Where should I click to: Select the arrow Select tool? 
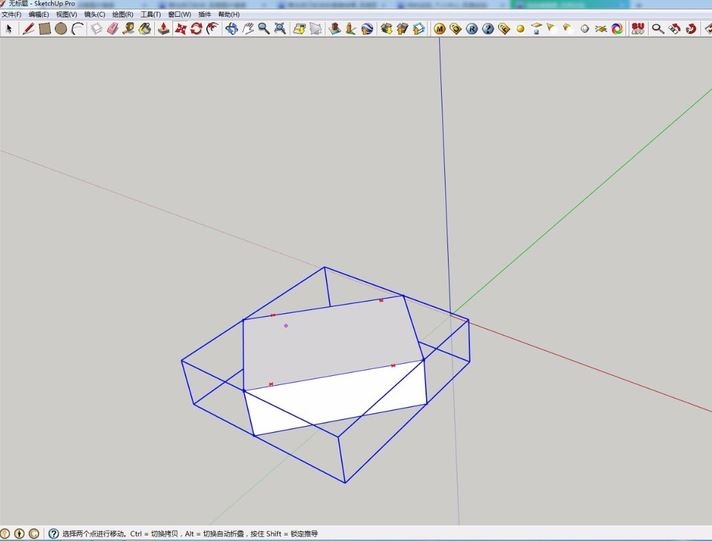click(9, 29)
